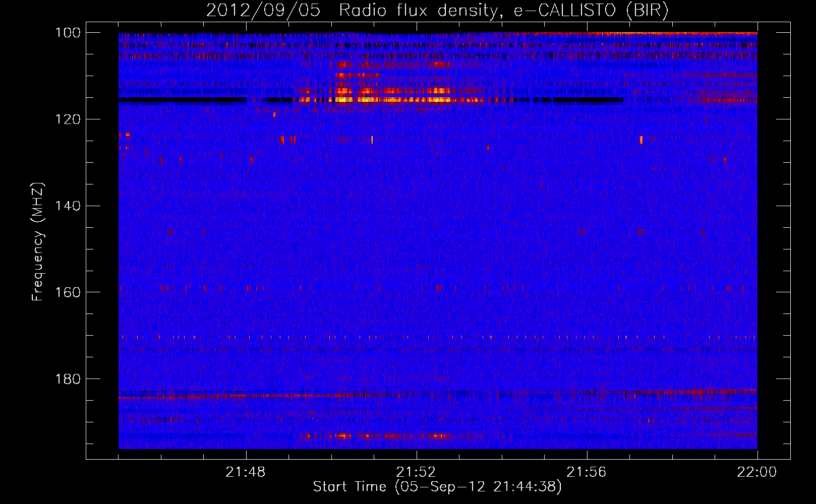Click the "Frequency (MHZ)" axis label

[38, 241]
